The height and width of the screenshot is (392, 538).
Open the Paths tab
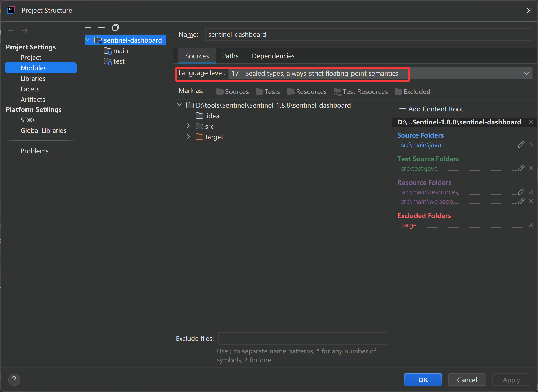(230, 56)
